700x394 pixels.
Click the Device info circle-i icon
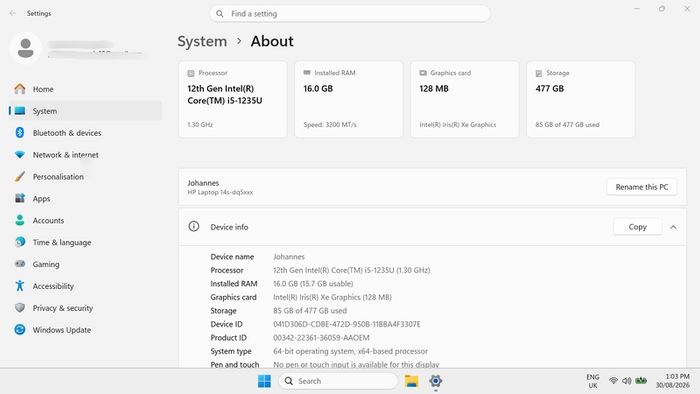(194, 226)
